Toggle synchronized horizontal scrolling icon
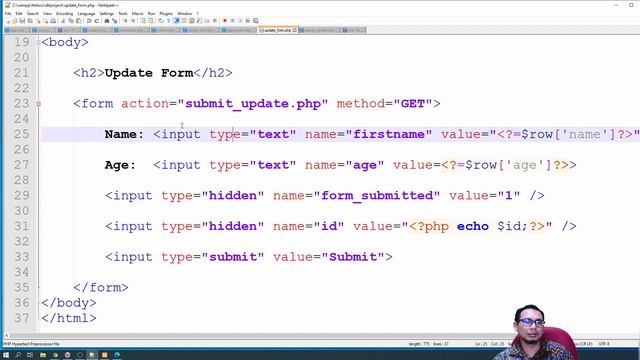Screen dimensions: 640x360 [x=151, y=20]
